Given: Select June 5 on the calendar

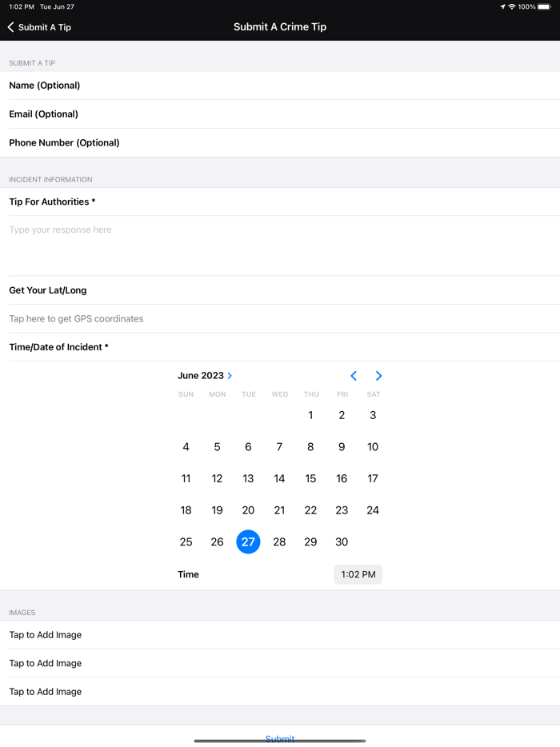Looking at the screenshot, I should pyautogui.click(x=217, y=447).
